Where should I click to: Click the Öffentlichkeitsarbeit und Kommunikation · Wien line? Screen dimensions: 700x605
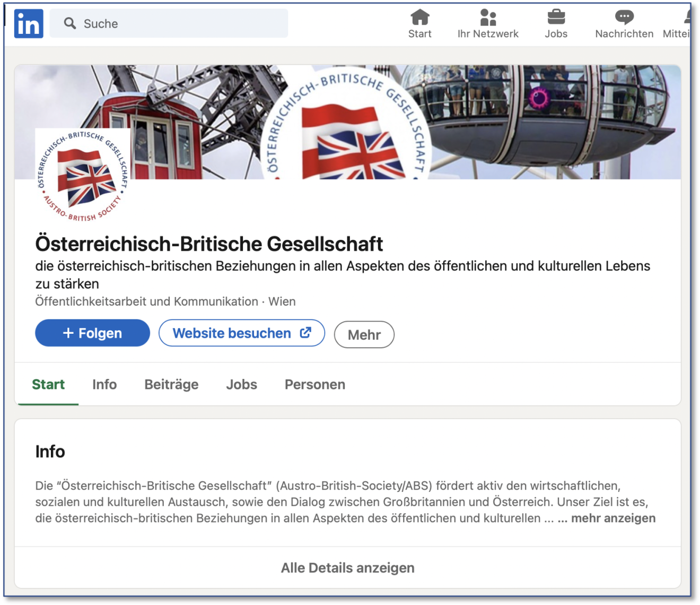(165, 301)
